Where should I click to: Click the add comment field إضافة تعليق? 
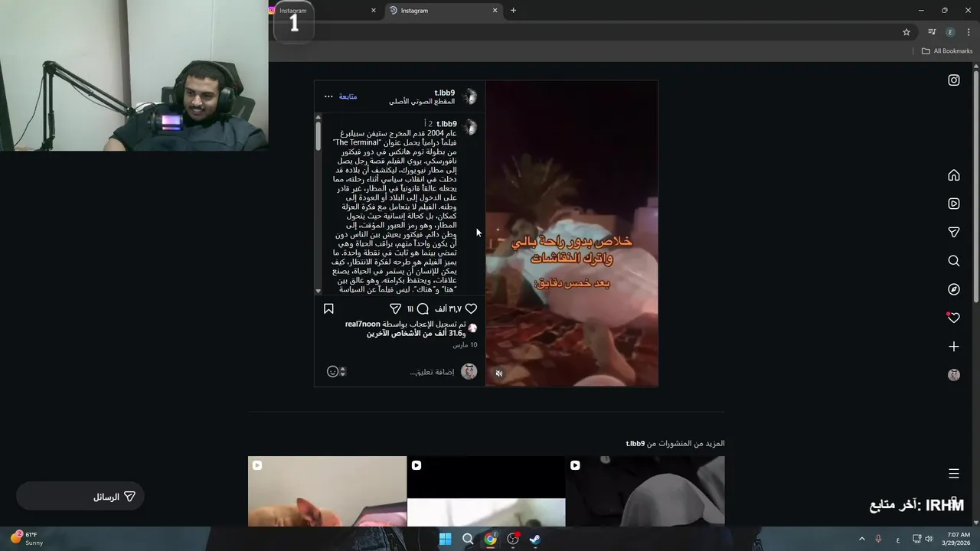(432, 372)
